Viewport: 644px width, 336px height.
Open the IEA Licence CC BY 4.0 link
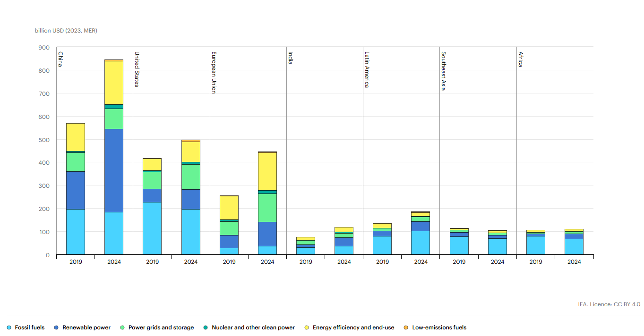[609, 304]
